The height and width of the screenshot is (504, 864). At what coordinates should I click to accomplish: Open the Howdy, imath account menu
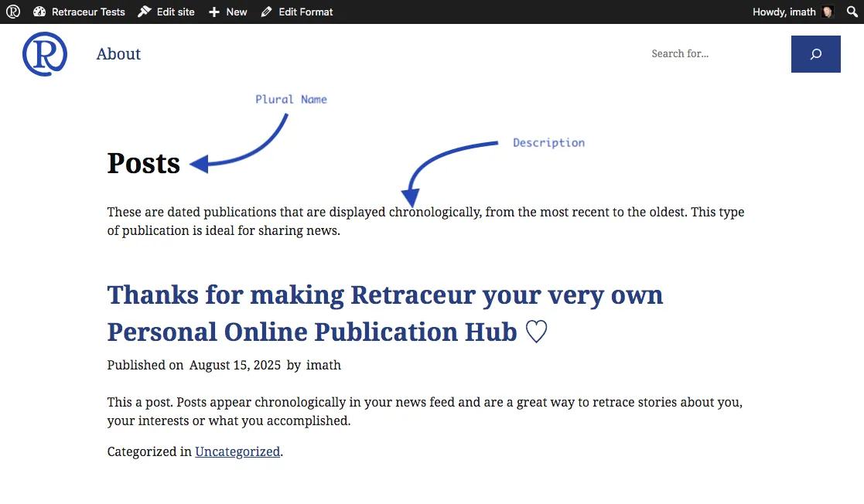pos(793,12)
